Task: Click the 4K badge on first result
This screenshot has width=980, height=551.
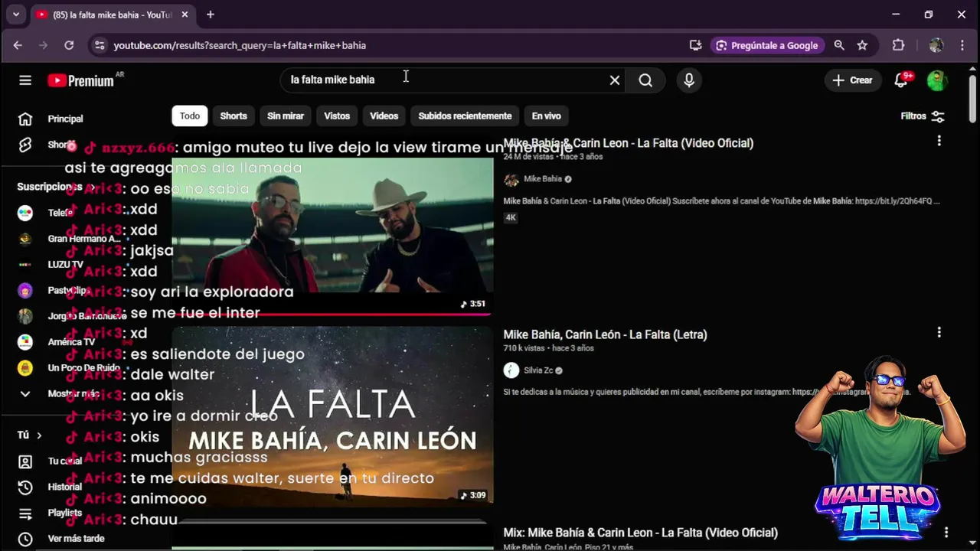Action: [x=511, y=218]
